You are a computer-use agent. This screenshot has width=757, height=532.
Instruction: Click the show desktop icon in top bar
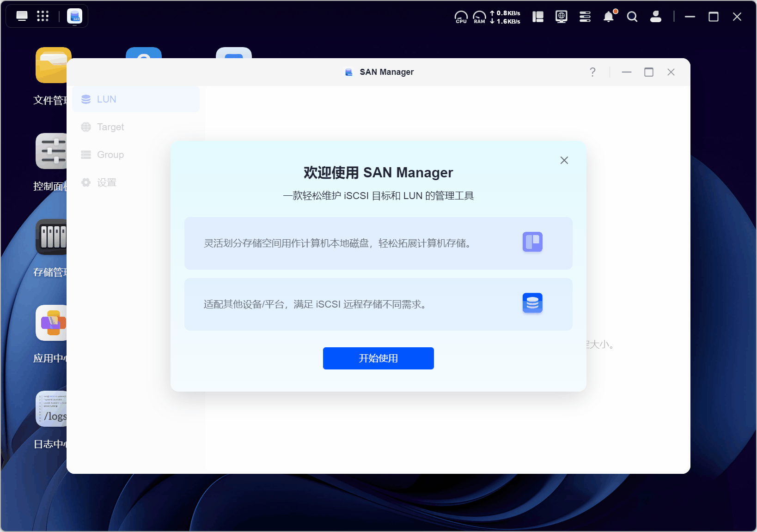click(22, 16)
